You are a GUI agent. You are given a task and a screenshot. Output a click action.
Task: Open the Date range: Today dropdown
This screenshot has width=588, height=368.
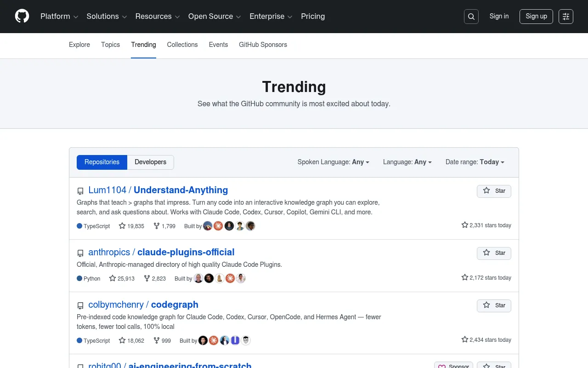pyautogui.click(x=475, y=162)
